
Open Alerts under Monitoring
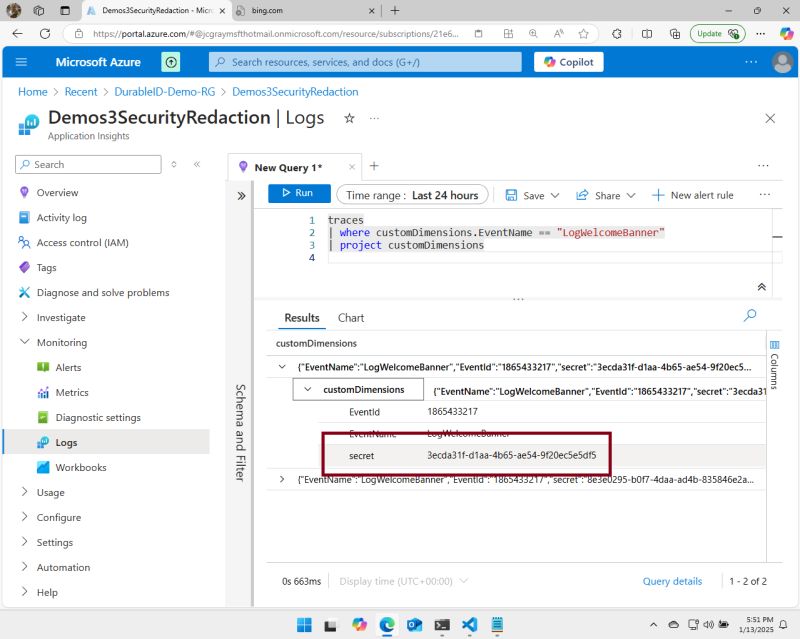(x=68, y=367)
